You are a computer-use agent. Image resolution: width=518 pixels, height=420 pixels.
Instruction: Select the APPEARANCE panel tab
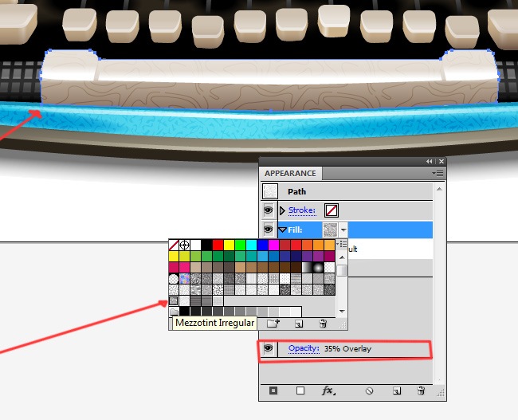(290, 173)
